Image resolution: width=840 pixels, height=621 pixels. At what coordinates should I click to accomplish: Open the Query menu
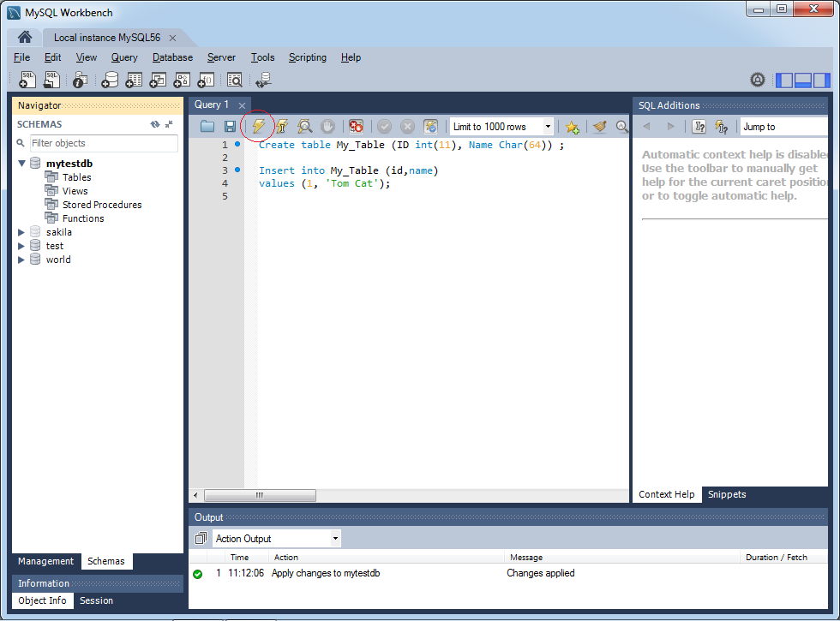click(124, 57)
